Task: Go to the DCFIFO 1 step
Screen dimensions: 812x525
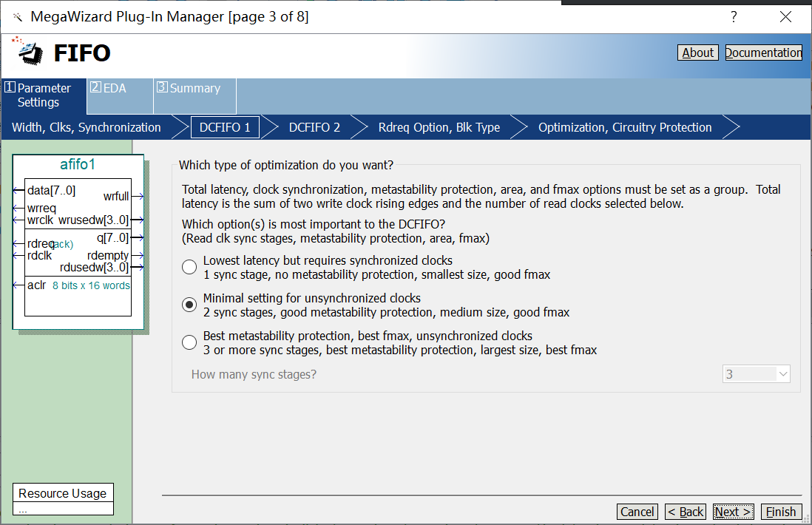Action: tap(225, 127)
